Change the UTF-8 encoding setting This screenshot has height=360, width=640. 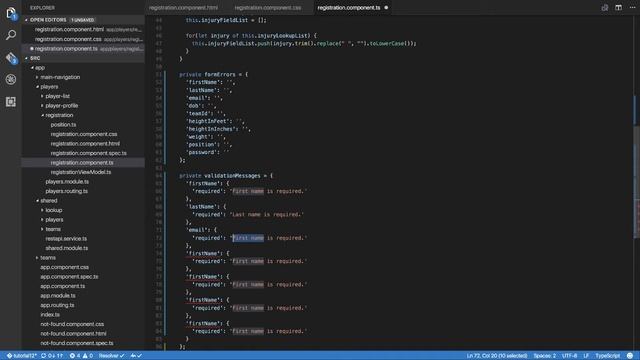tap(569, 356)
